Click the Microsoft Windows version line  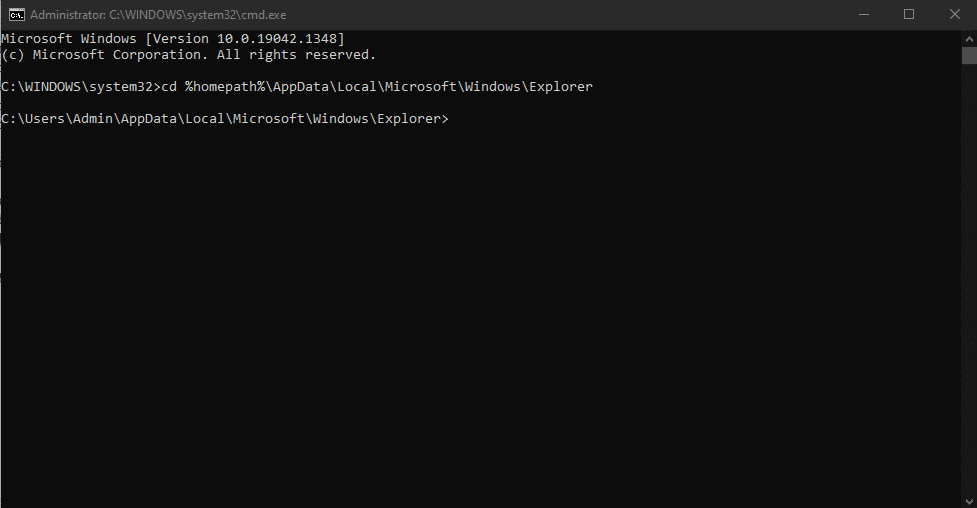(x=172, y=39)
